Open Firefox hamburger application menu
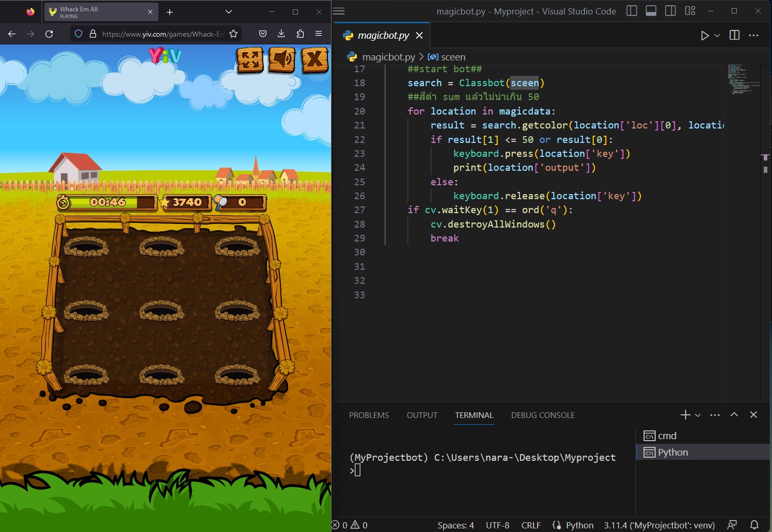The height and width of the screenshot is (532, 772). (319, 34)
